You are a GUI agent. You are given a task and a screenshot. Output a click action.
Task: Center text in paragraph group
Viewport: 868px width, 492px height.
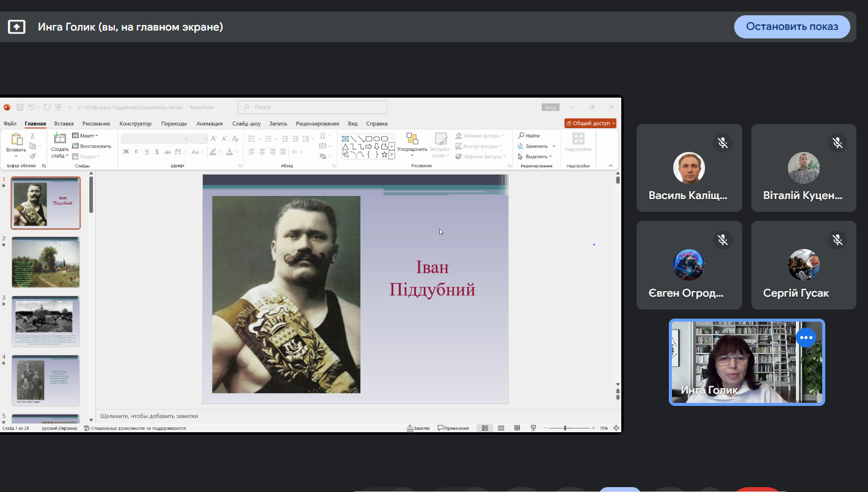coord(262,151)
